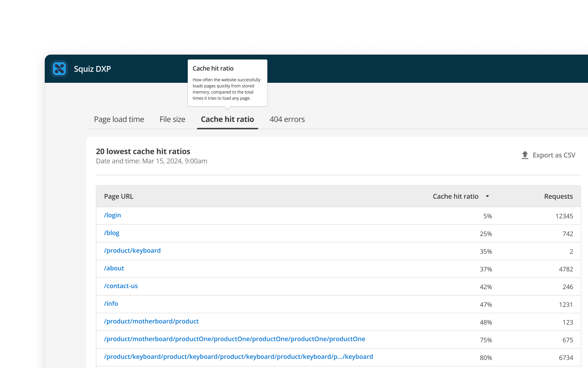Select the Cache hit ratio tab
This screenshot has height=368, width=588.
227,119
